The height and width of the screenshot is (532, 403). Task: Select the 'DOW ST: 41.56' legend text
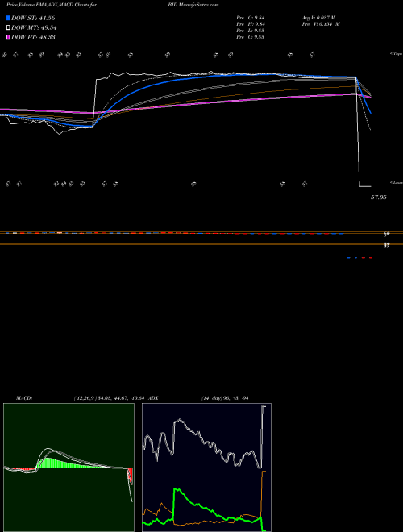33,18
